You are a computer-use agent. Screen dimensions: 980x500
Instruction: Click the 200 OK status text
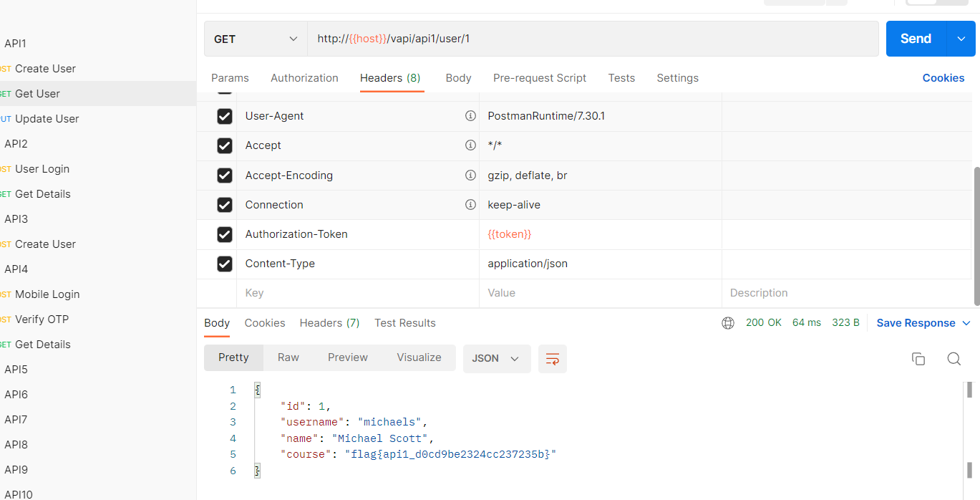(764, 323)
